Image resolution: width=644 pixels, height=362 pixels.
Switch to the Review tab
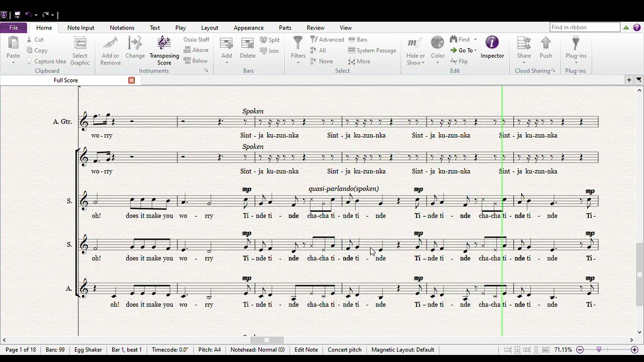click(x=315, y=28)
